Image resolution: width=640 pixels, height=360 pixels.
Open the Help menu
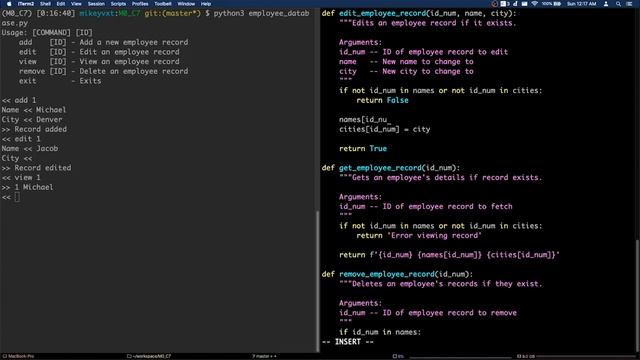coord(206,4)
